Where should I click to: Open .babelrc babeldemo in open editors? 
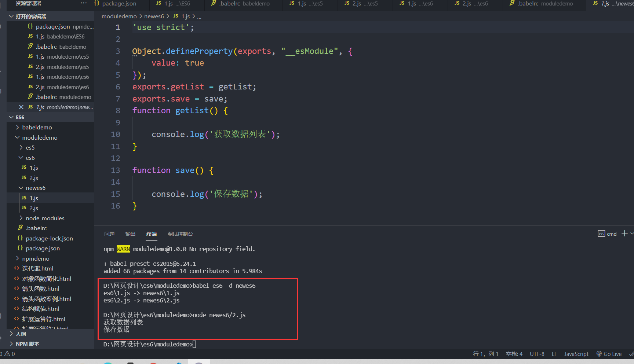(x=50, y=47)
